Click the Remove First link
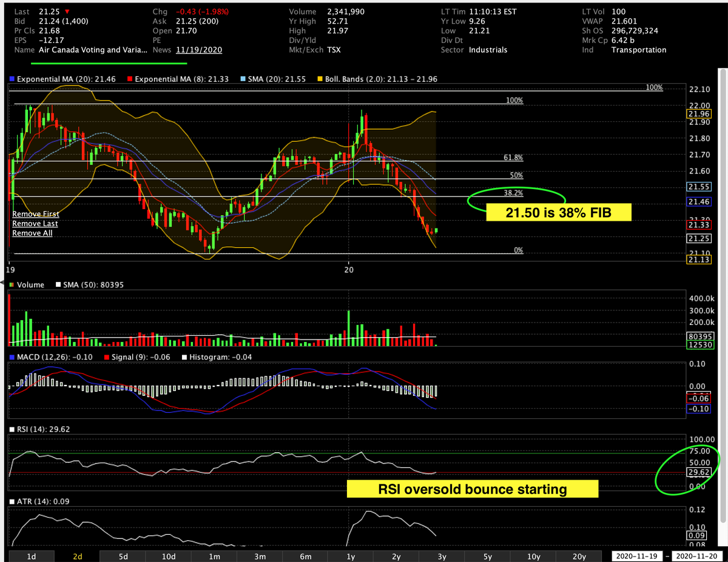Image resolution: width=728 pixels, height=562 pixels. click(x=35, y=214)
